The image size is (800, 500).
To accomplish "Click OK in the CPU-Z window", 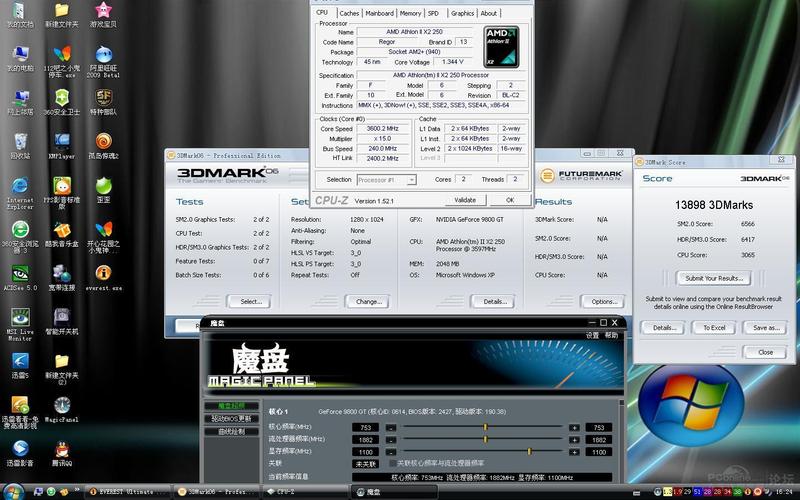I will (x=510, y=200).
